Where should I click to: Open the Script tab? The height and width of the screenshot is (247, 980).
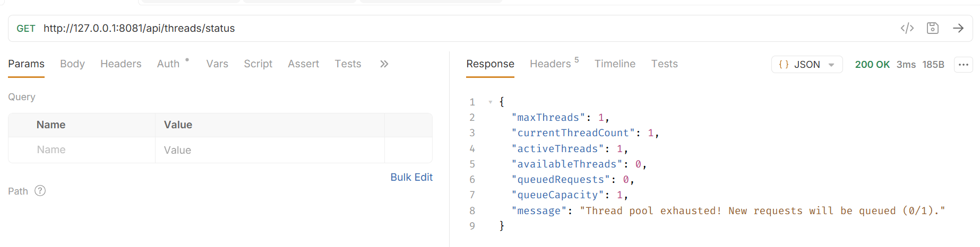pos(258,64)
